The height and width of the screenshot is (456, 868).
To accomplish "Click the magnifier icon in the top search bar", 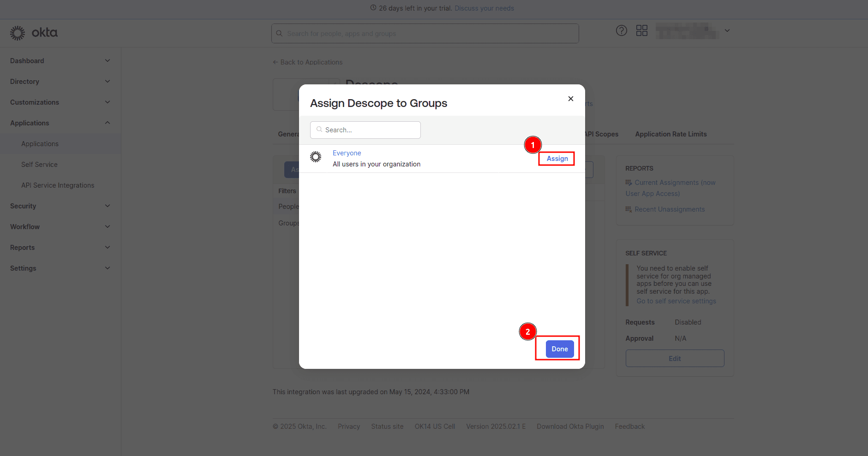I will click(279, 33).
